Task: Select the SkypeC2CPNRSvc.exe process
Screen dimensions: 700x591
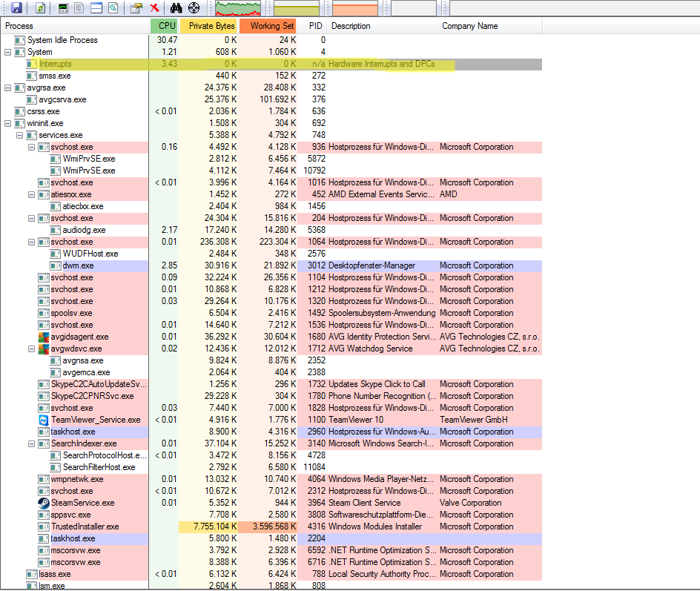Action: point(93,396)
